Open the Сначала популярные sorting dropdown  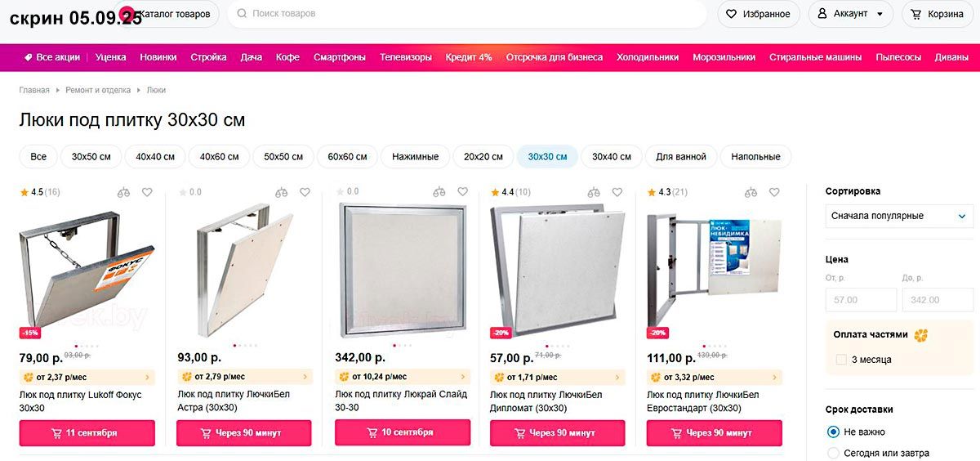coord(898,216)
